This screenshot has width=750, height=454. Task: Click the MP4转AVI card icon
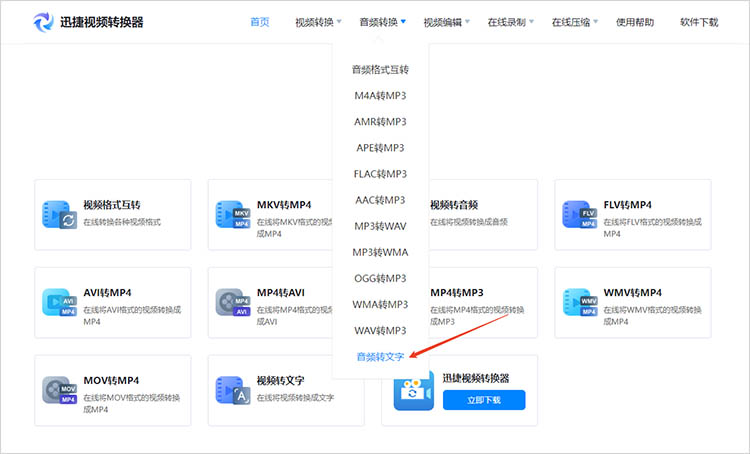pyautogui.click(x=233, y=302)
